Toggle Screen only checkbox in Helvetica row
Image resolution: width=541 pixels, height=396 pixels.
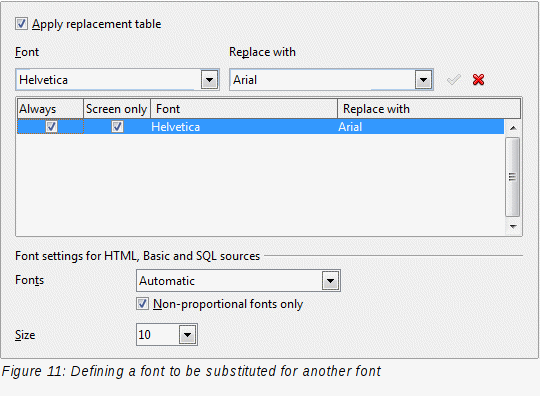coord(117,127)
